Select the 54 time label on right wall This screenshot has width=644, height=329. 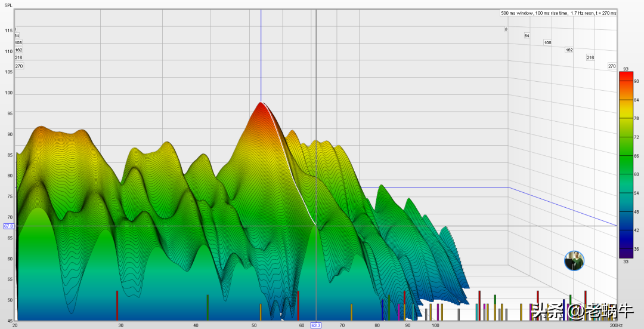coord(527,36)
